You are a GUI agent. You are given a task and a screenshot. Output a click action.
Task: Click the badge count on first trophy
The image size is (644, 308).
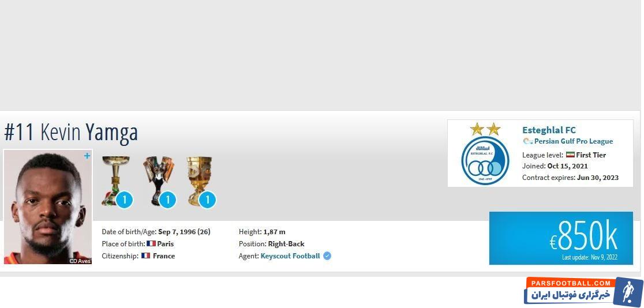point(124,200)
